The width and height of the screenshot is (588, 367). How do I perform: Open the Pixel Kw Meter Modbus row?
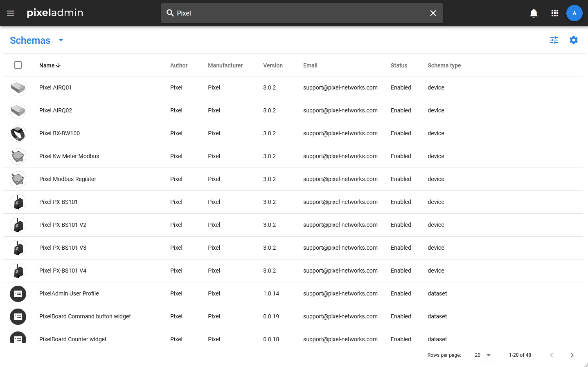pos(69,156)
